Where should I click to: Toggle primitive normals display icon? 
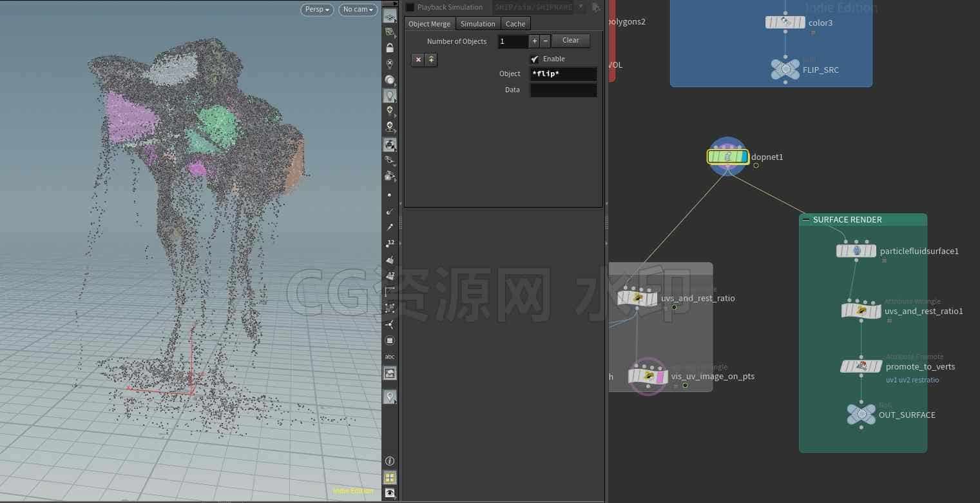[390, 259]
